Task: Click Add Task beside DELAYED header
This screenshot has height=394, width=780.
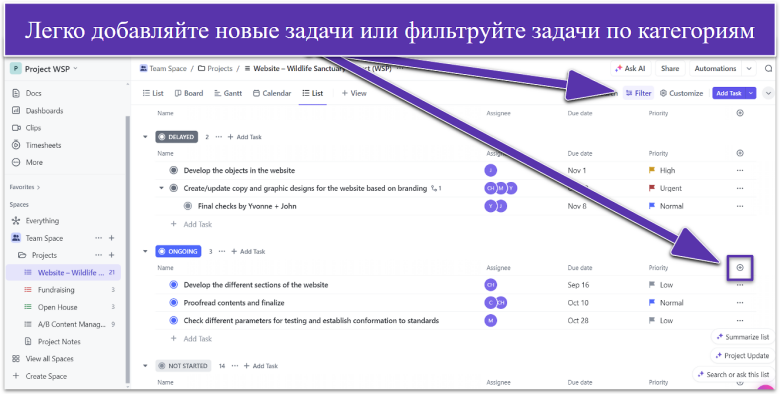Action: point(244,137)
